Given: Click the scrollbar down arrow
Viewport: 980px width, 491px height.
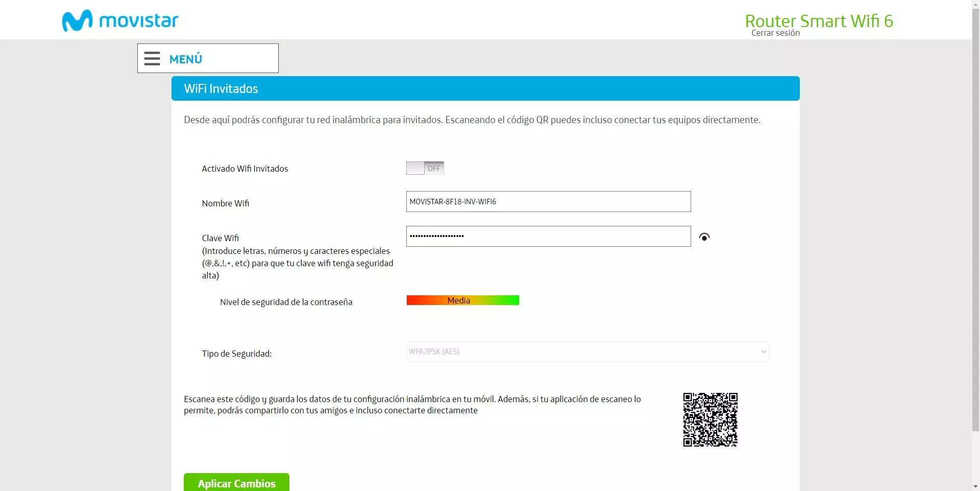Looking at the screenshot, I should (x=975, y=486).
